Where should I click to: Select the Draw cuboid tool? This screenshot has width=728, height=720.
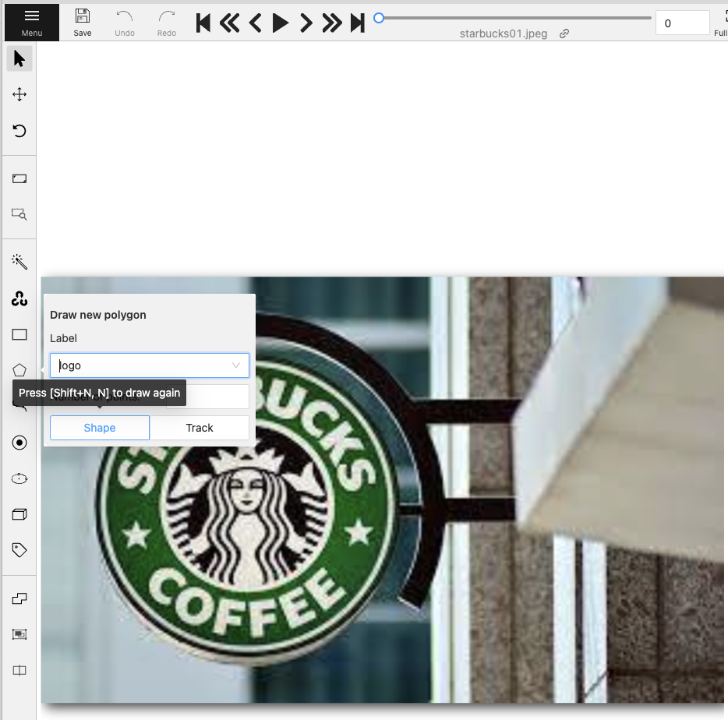(19, 514)
